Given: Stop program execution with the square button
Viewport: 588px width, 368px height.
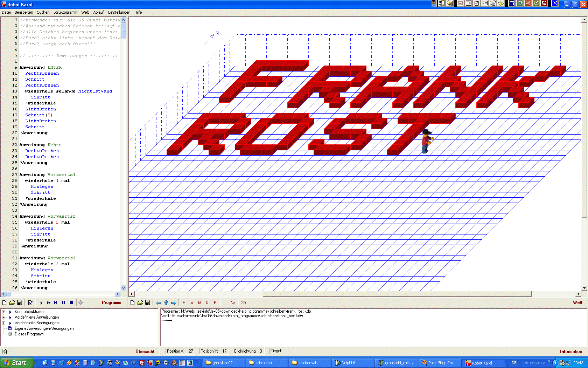Looking at the screenshot, I should click(x=71, y=302).
